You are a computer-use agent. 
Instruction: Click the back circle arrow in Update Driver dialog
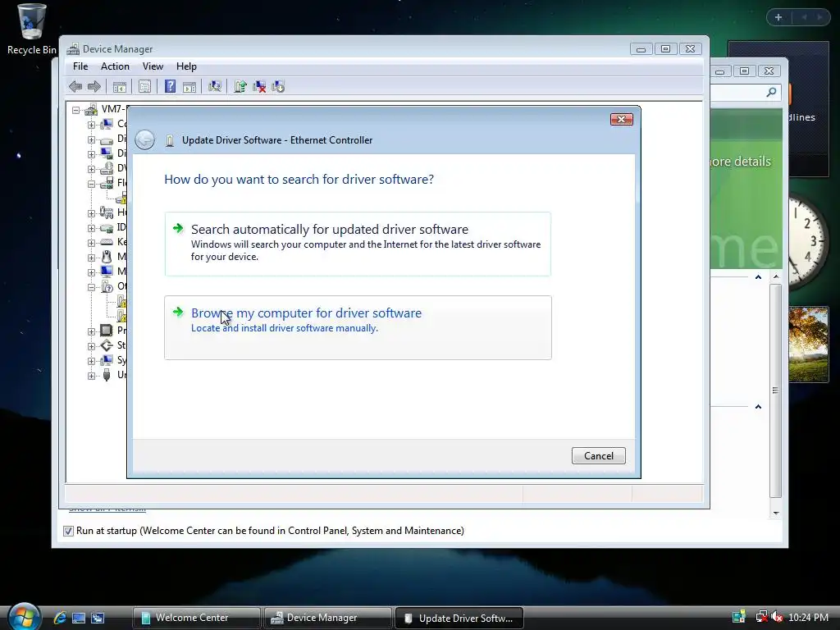144,139
